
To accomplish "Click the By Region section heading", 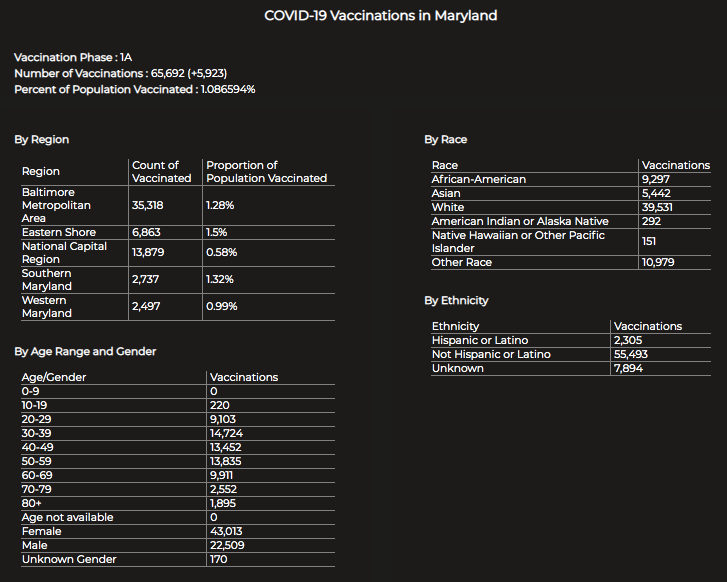I will pyautogui.click(x=42, y=140).
